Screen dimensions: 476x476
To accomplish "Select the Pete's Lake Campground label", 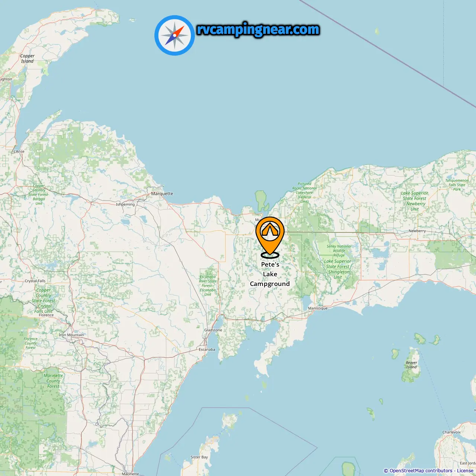I will [270, 274].
